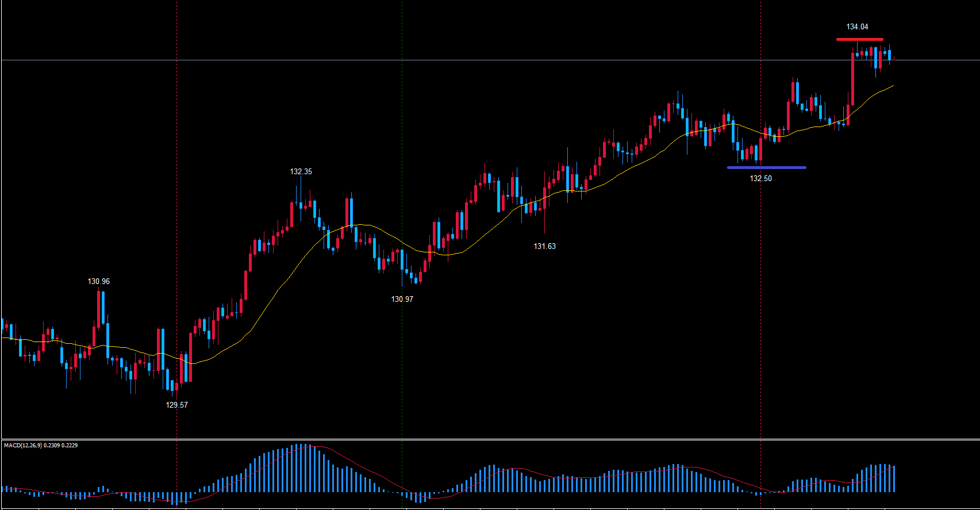Image resolution: width=980 pixels, height=510 pixels.
Task: Click the final MACD histogram bar
Action: point(894,478)
